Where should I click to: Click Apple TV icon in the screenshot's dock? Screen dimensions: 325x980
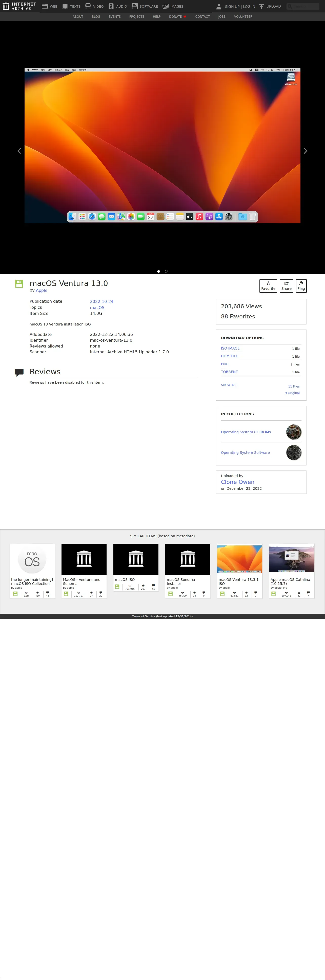point(190,216)
